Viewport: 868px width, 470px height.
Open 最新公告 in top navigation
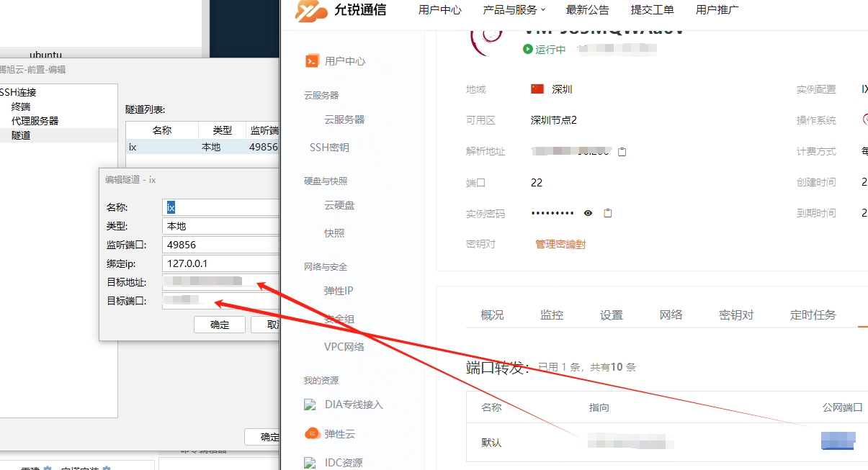[587, 10]
